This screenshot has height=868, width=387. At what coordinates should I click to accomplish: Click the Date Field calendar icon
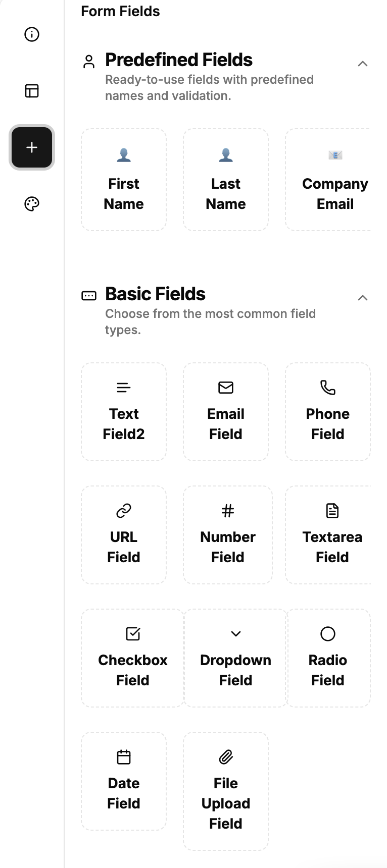[124, 757]
